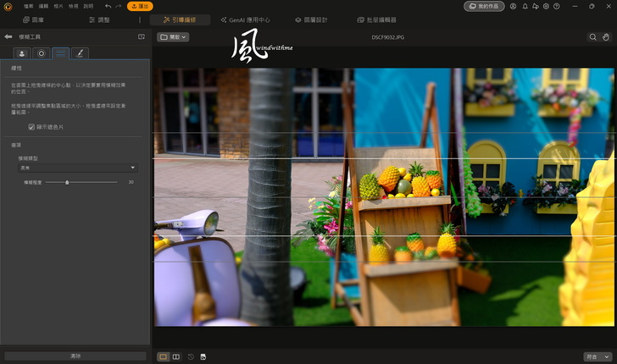Switch to single-image view mode
Screen dimensions: 617x364
pyautogui.click(x=164, y=356)
